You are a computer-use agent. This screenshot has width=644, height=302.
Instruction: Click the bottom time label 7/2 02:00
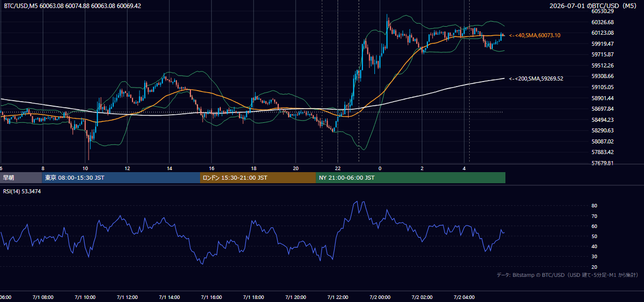tap(422, 297)
